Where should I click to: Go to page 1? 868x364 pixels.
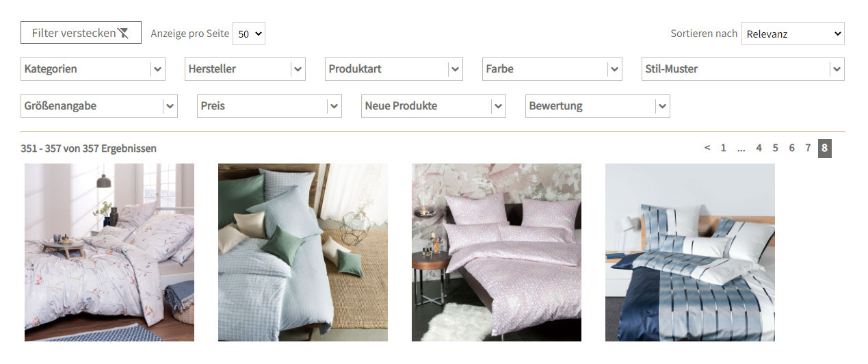coord(723,148)
